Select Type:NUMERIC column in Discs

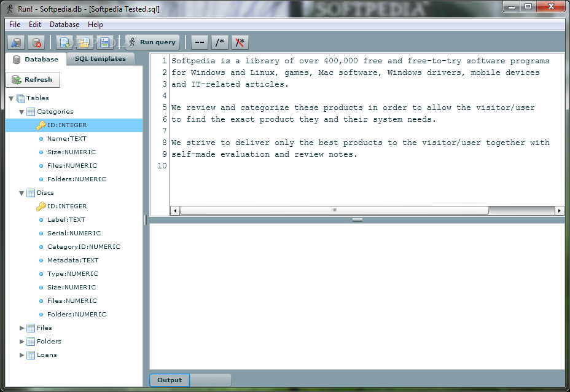click(x=72, y=273)
